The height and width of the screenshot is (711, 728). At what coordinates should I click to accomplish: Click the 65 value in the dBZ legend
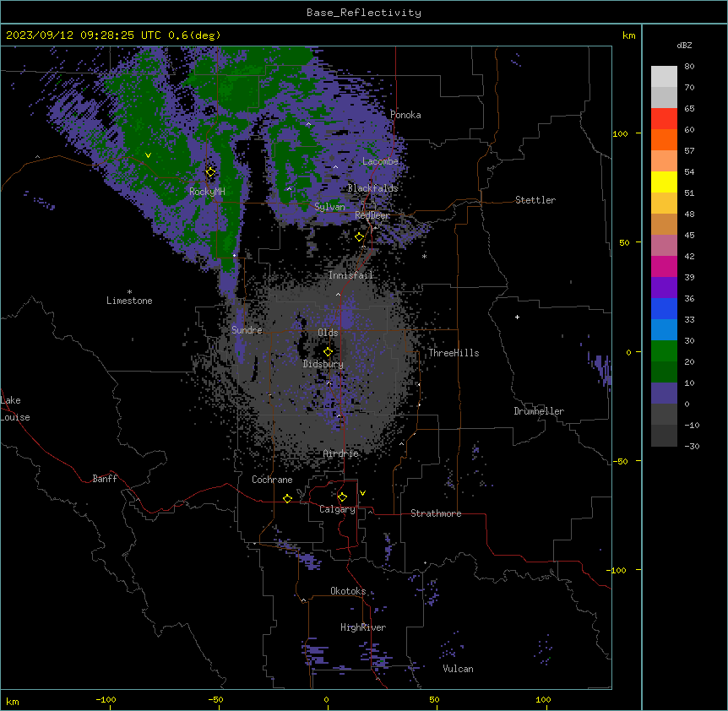[x=689, y=109]
